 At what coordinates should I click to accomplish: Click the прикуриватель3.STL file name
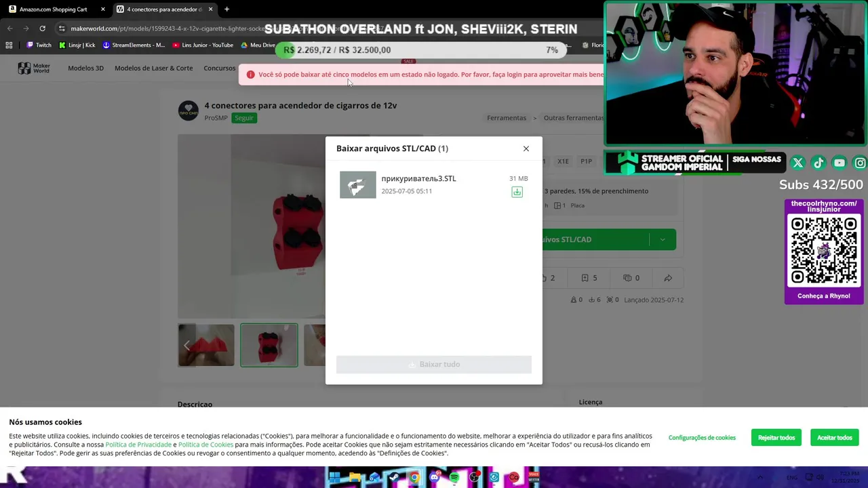(418, 178)
